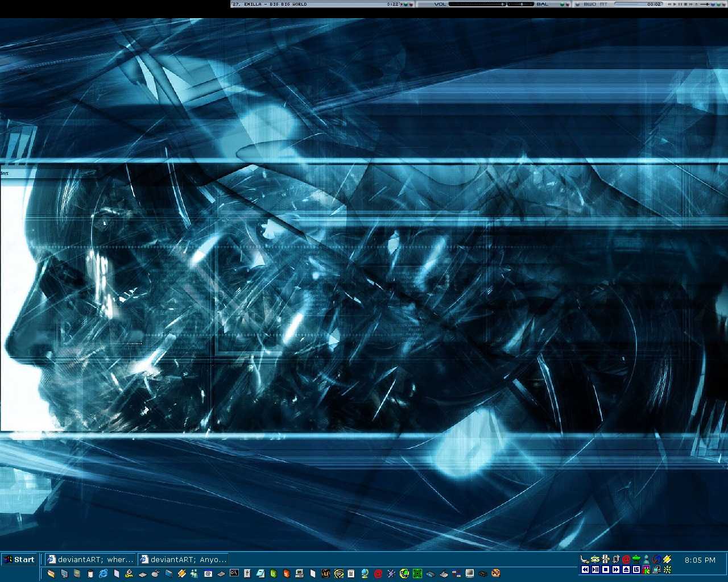Open the grey monitor icon near quick launch end
The height and width of the screenshot is (582, 728).
(470, 573)
